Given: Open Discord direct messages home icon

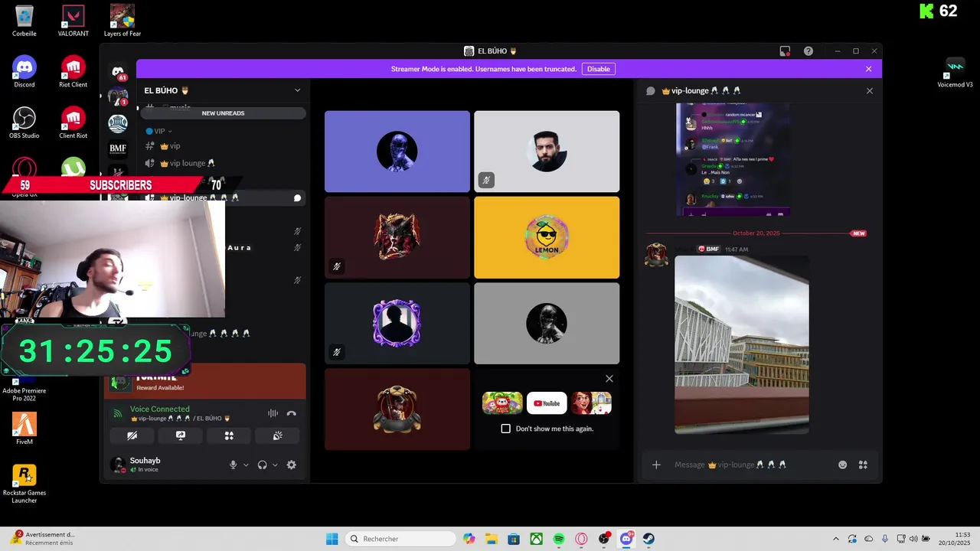Looking at the screenshot, I should coord(118,72).
